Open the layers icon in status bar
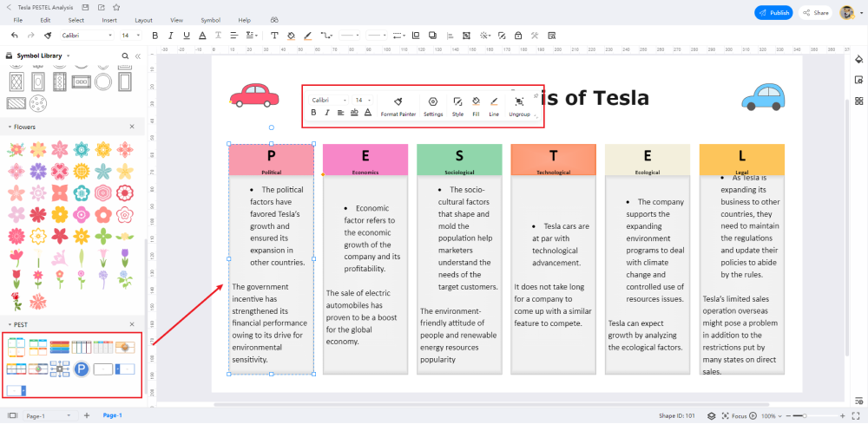Screen dimensions: 868x424 pyautogui.click(x=712, y=415)
